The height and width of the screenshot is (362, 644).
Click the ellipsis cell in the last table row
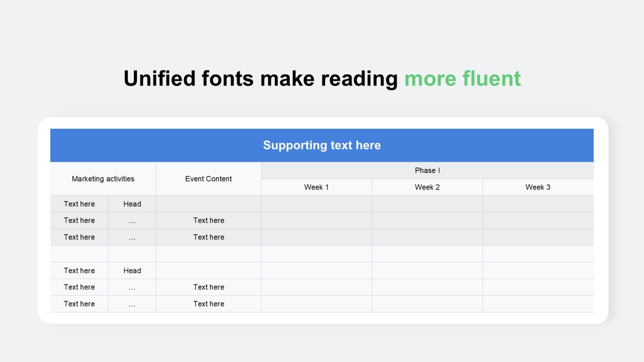point(132,304)
